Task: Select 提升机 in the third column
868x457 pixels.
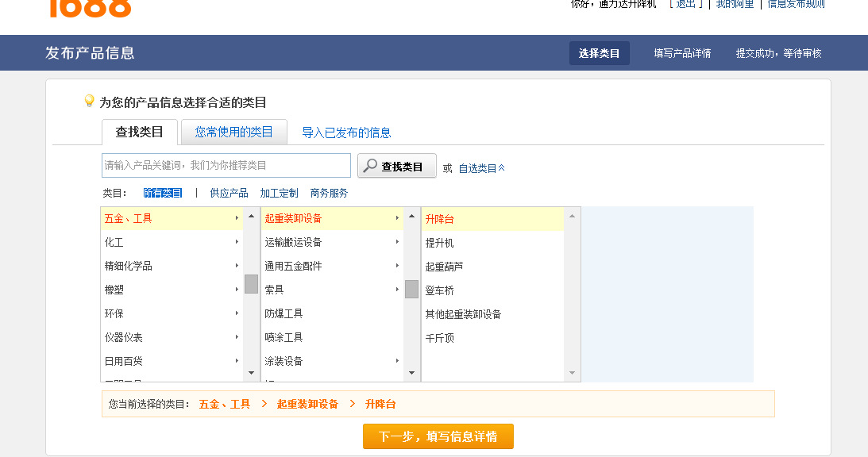Action: (439, 243)
